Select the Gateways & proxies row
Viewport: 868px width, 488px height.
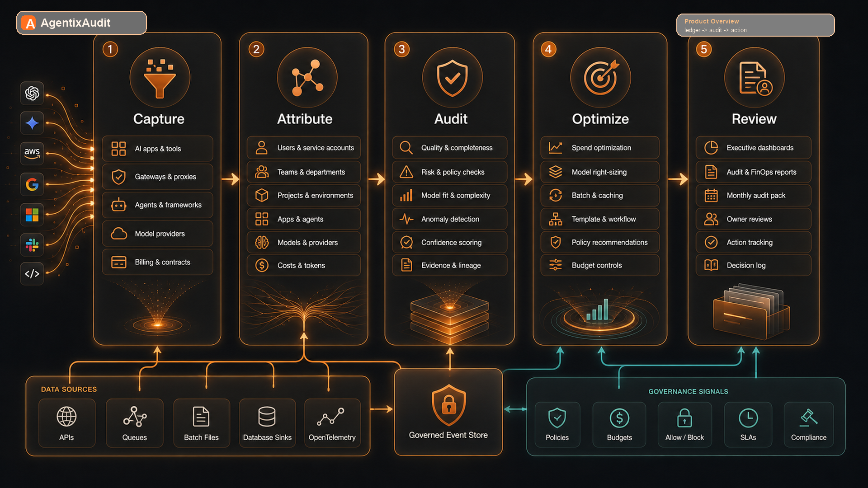coord(157,177)
